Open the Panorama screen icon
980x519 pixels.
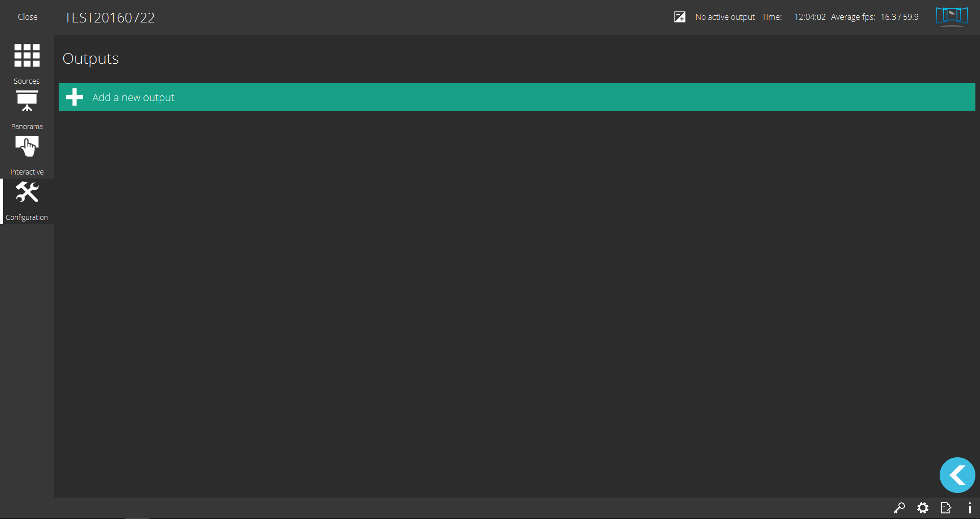(x=27, y=101)
